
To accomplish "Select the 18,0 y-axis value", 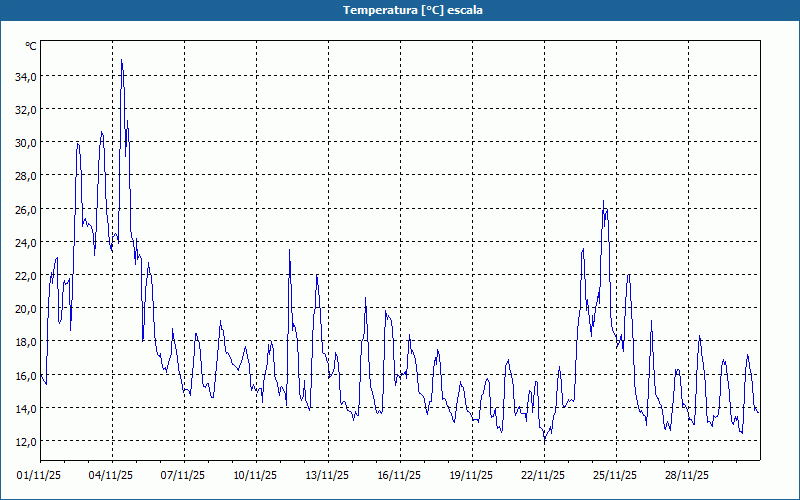I will click(25, 342).
